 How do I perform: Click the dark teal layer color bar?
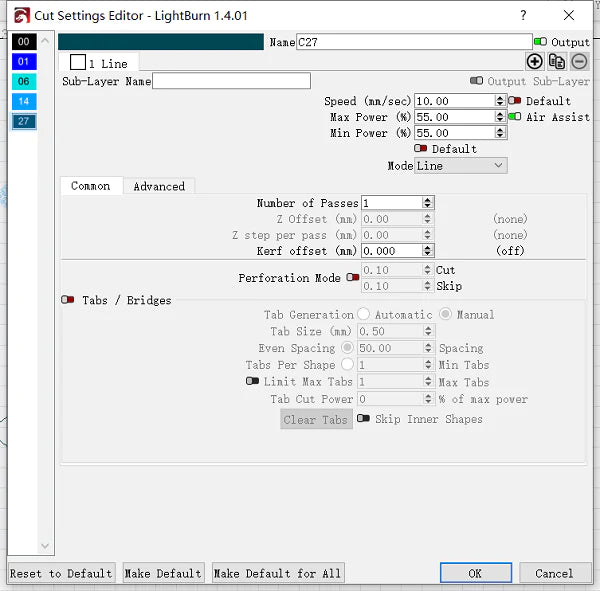161,42
